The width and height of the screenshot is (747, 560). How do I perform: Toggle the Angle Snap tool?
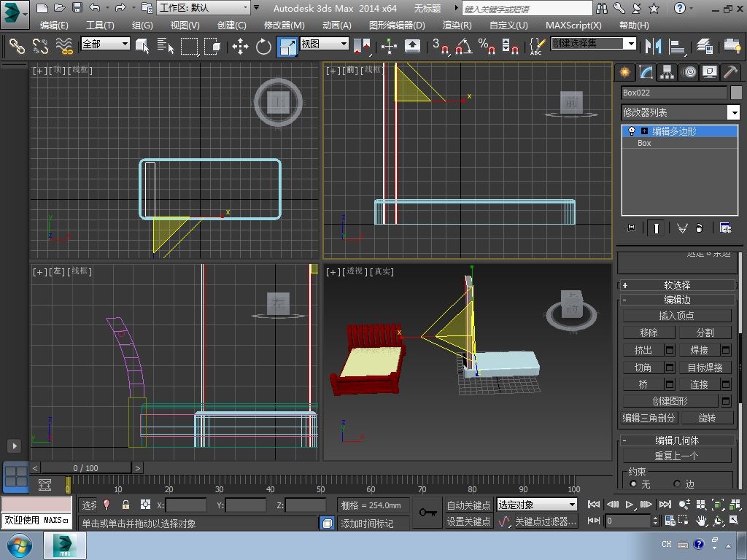(462, 47)
